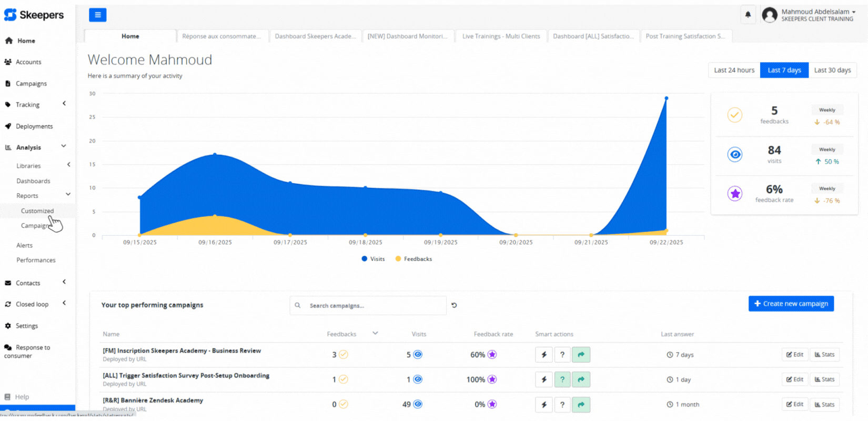The image size is (868, 421).
Task: Click the purple star feedback rate icon
Action: pyautogui.click(x=735, y=194)
